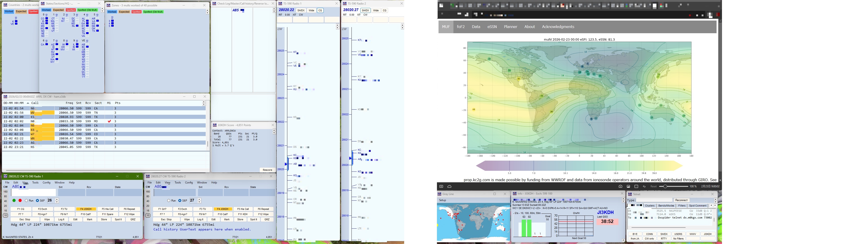868x244 pixels.
Task: Increase CW speed stepper in Radio 1
Action: (57, 199)
